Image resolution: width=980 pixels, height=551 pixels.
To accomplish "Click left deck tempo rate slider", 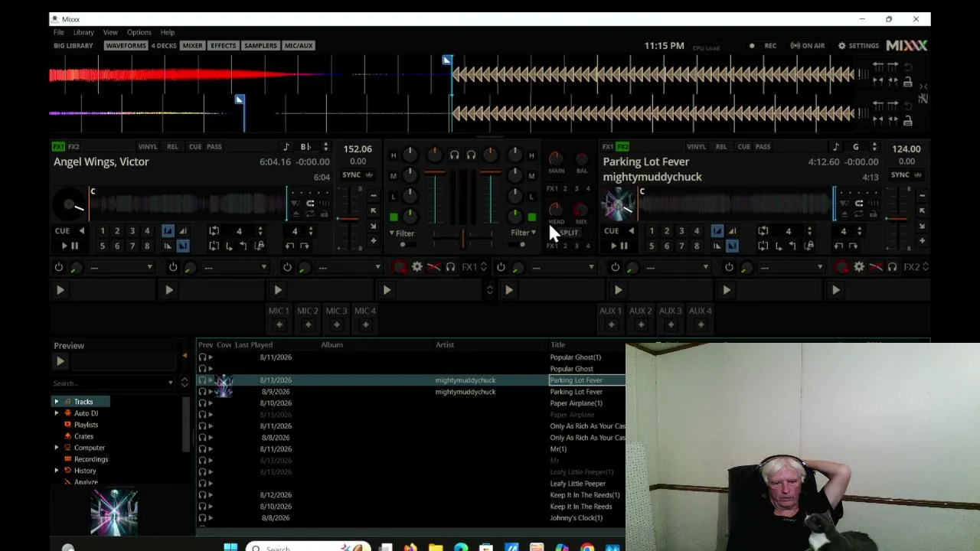I will pos(348,218).
